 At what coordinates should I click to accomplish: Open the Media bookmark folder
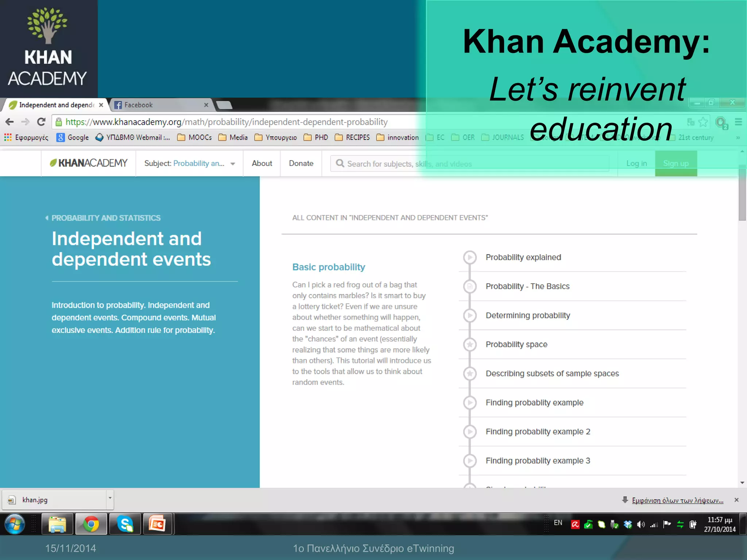[233, 137]
